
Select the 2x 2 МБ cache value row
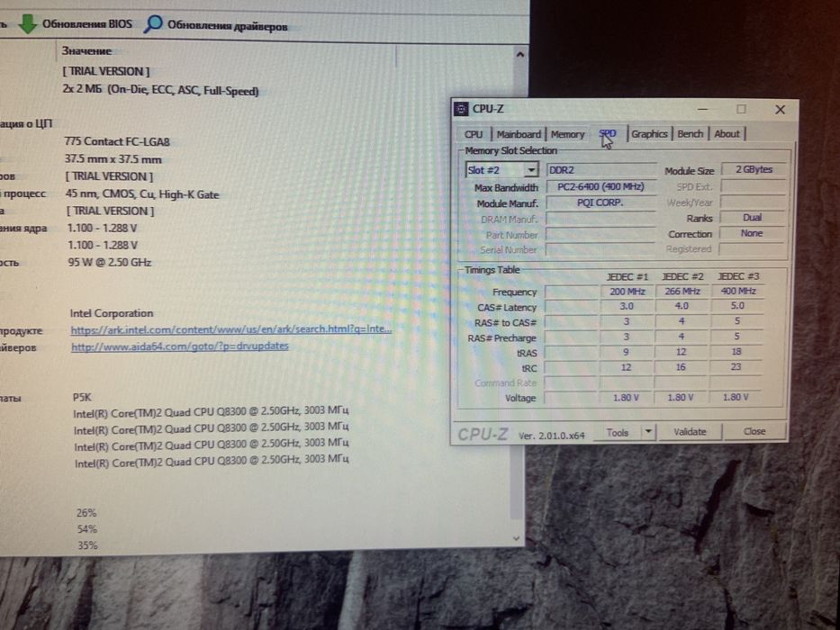click(x=161, y=90)
